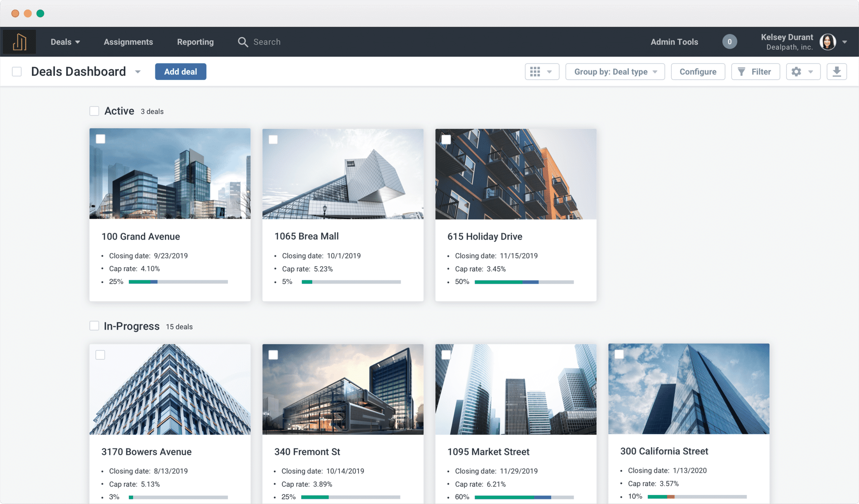This screenshot has width=859, height=504.
Task: Open the 300 California Street deal title
Action: point(664,451)
